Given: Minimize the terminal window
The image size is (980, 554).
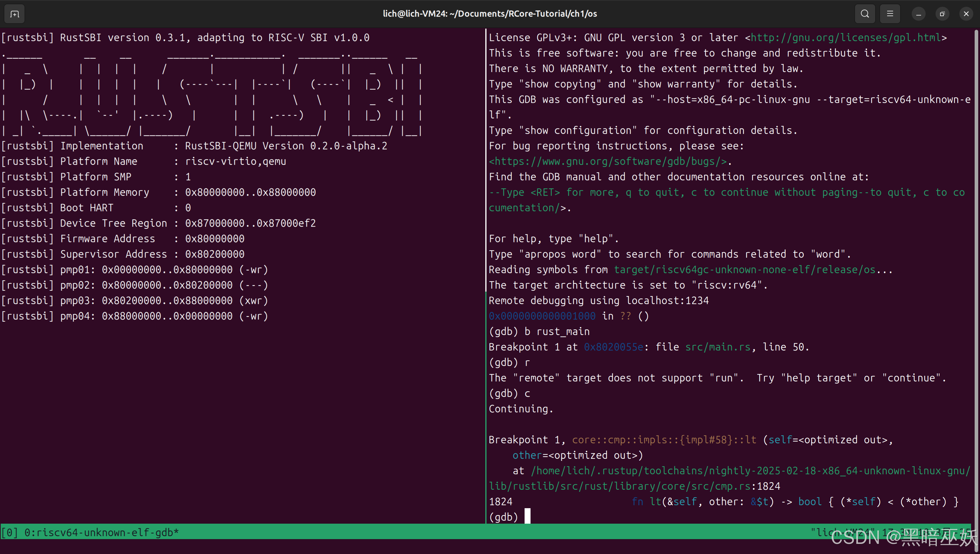Looking at the screenshot, I should [x=918, y=14].
